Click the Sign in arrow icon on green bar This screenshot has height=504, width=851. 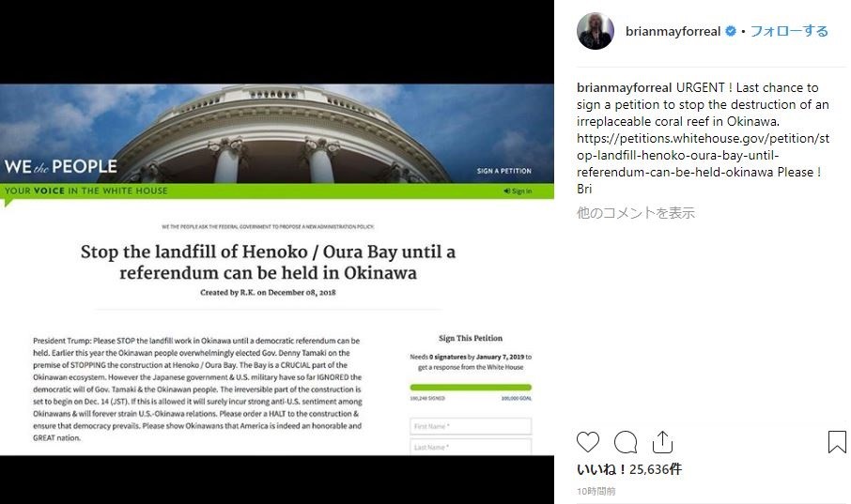click(x=507, y=191)
